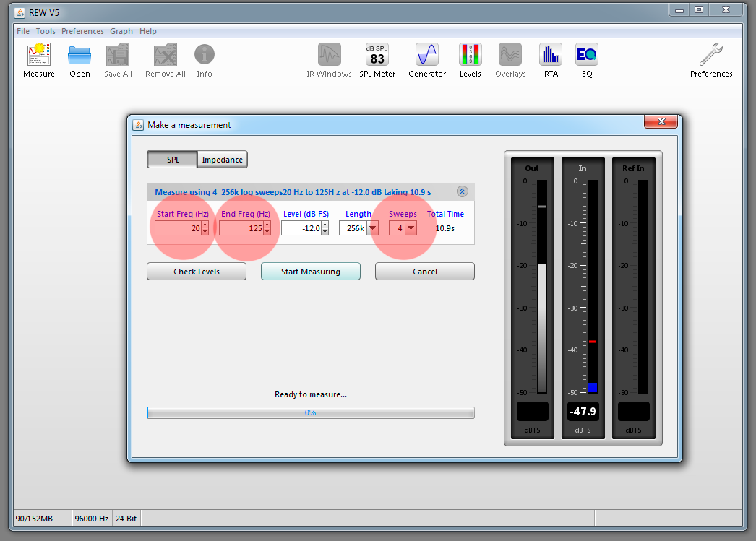Click the measurement summary header text
Image resolution: width=756 pixels, height=541 pixels.
(x=293, y=192)
